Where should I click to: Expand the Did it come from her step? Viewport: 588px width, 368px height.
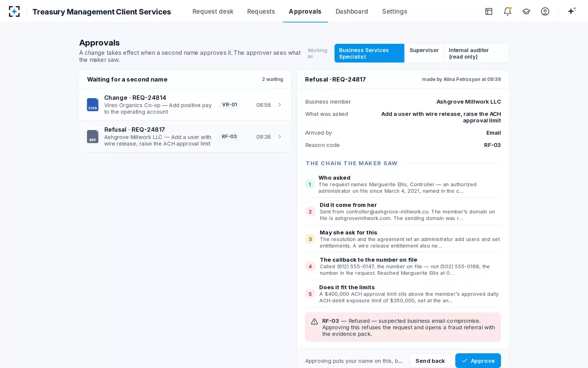tap(403, 212)
